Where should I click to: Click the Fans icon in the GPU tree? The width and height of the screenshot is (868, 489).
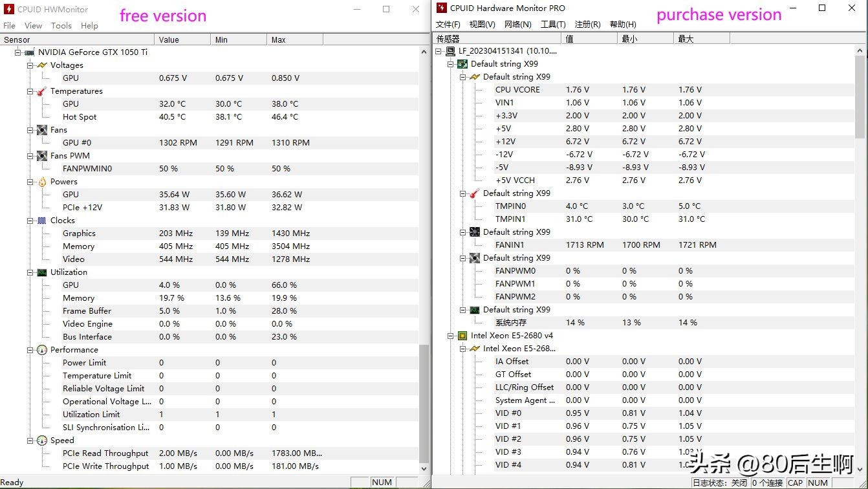coord(41,129)
